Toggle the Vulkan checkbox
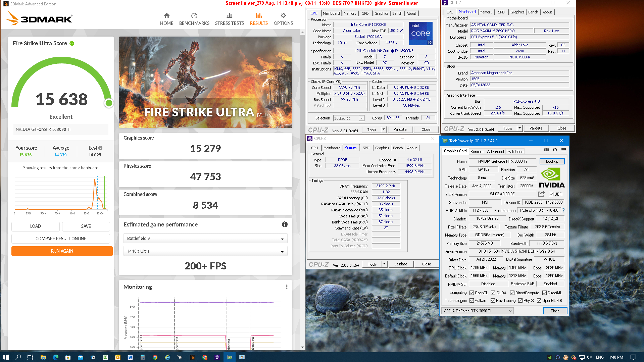 [x=472, y=301]
